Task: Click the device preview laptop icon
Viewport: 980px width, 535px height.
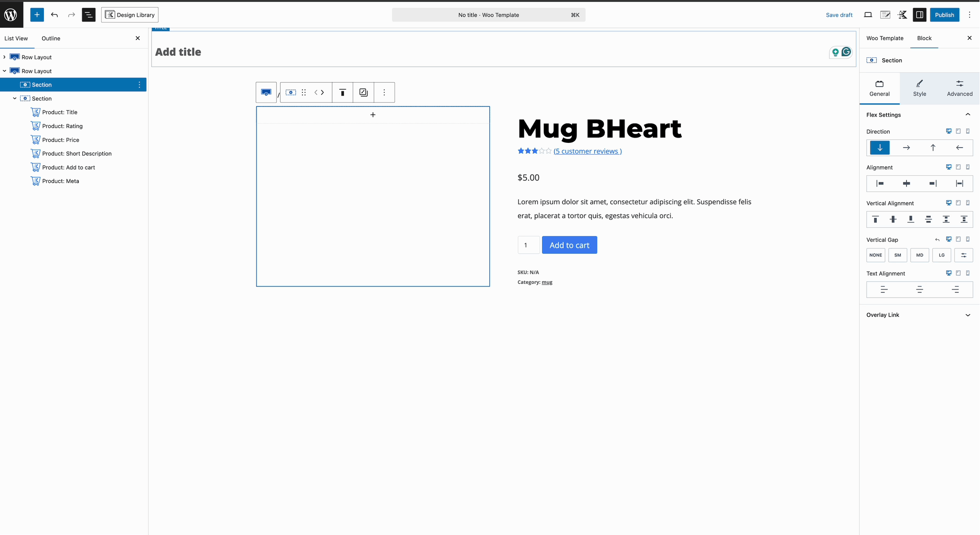Action: tap(868, 15)
